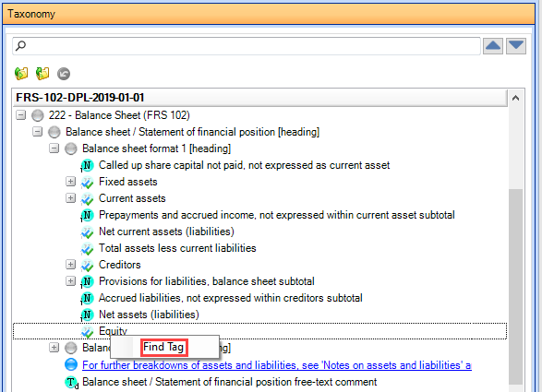Select 'Accrued liabilities, not expressed within creditors subtotal'
542x392 pixels.
(x=231, y=298)
